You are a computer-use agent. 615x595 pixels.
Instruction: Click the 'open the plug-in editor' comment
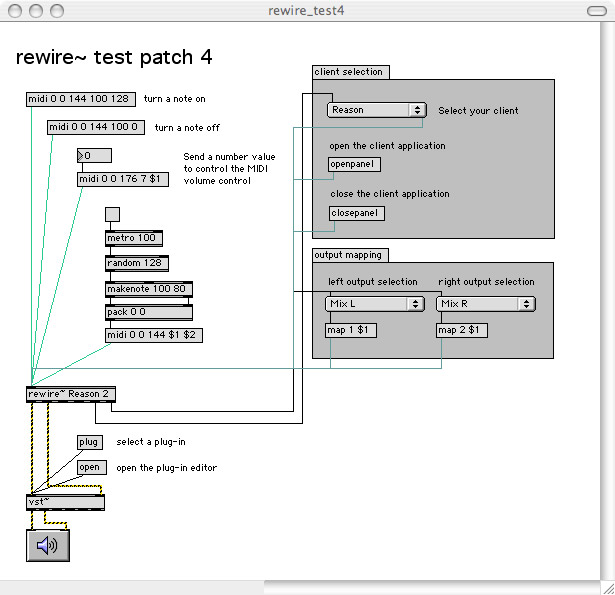[x=167, y=468]
